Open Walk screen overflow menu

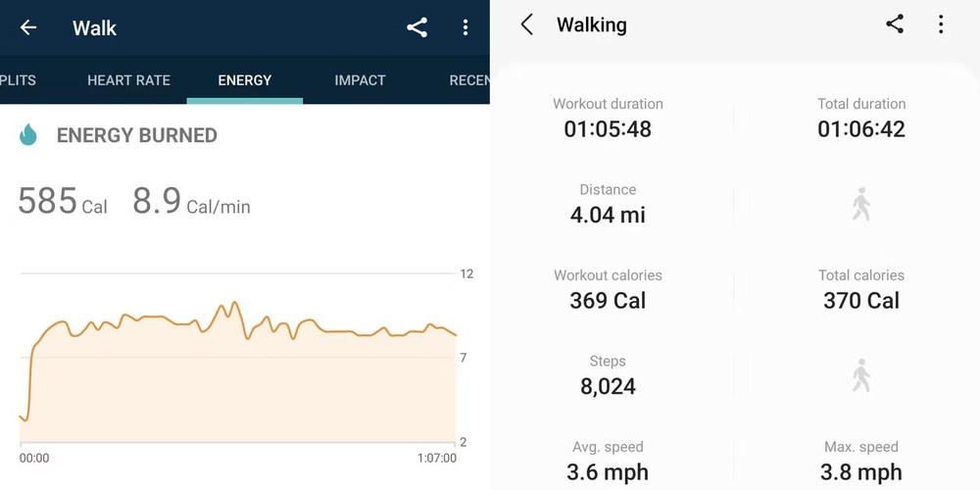465,27
